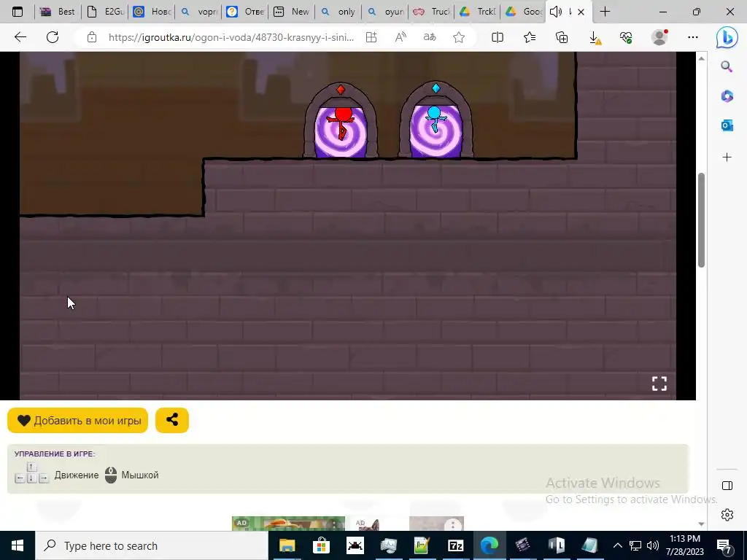
Task: Switch to the Отве tab
Action: (245, 12)
